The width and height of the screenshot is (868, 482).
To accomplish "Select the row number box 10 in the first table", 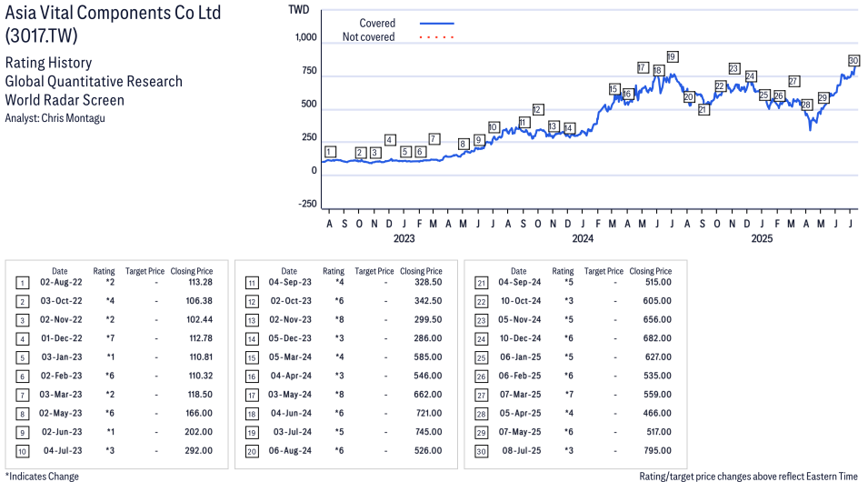I will (x=22, y=451).
